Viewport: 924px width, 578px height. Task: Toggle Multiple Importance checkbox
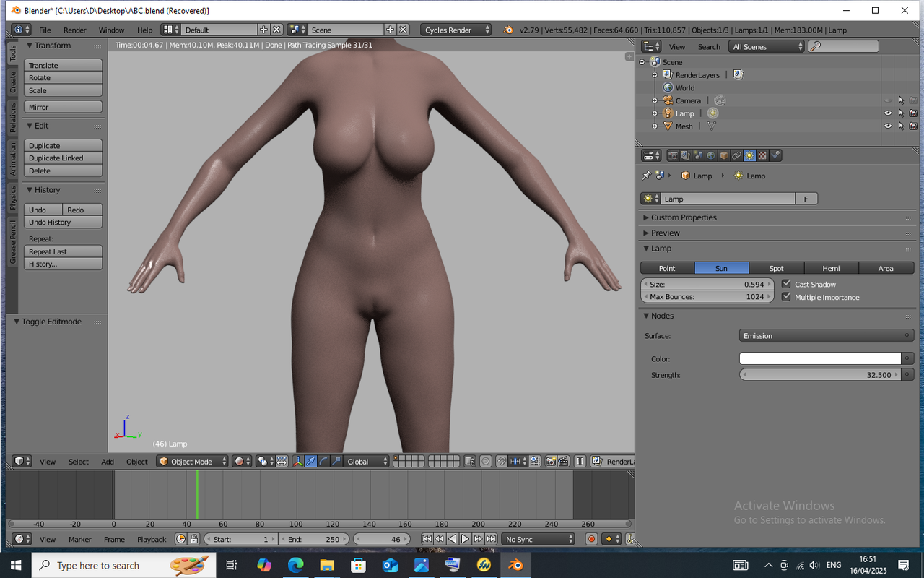coord(787,297)
